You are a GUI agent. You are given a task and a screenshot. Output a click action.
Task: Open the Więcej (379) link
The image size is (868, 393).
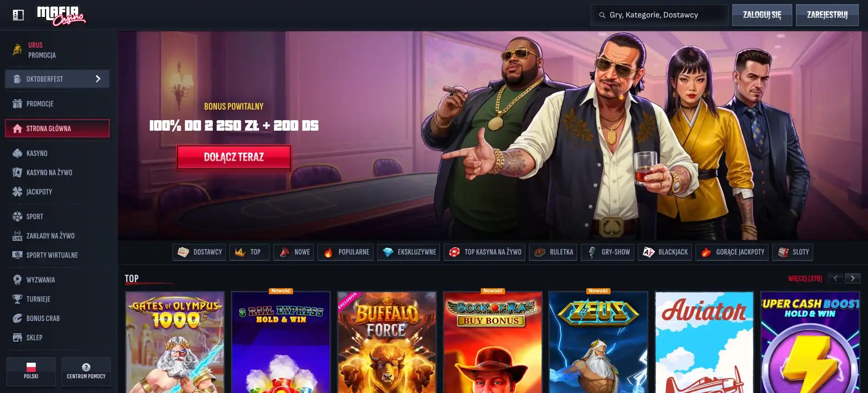[805, 278]
